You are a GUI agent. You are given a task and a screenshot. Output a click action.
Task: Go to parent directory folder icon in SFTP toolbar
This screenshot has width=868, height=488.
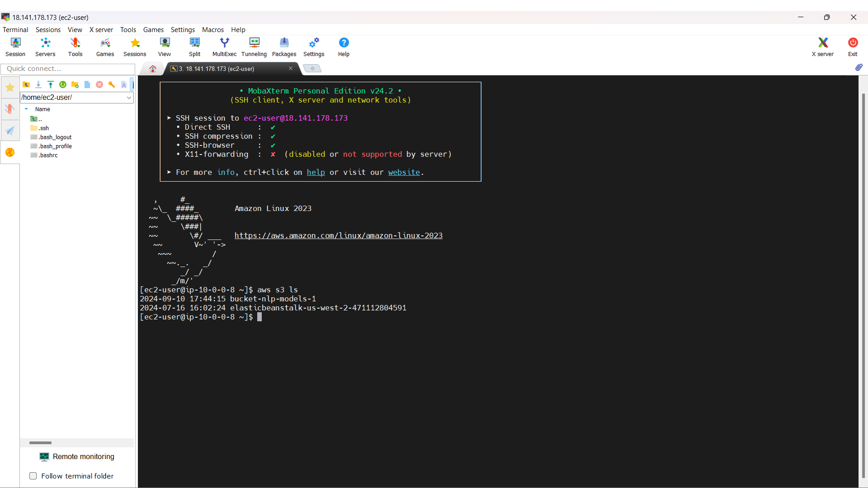(26, 84)
